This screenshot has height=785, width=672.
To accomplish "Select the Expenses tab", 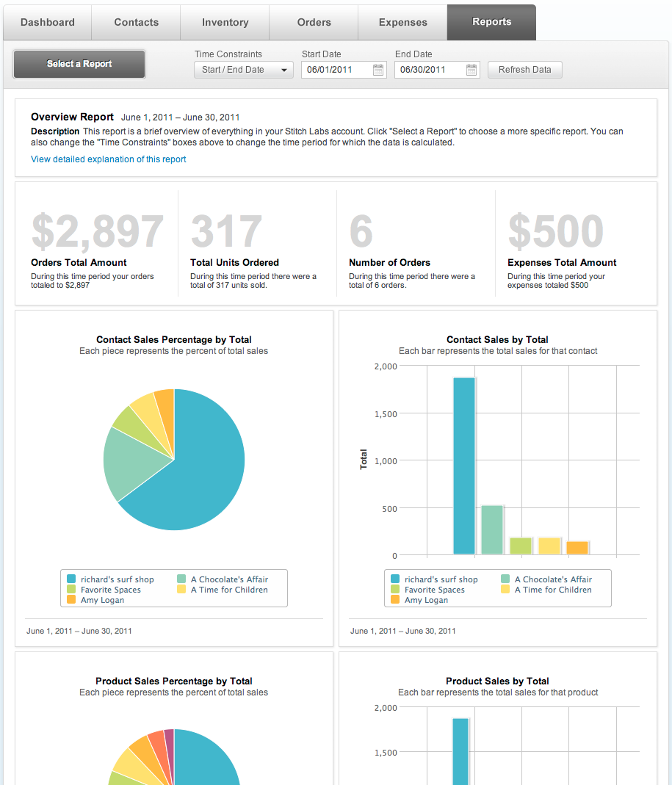I will 403,23.
